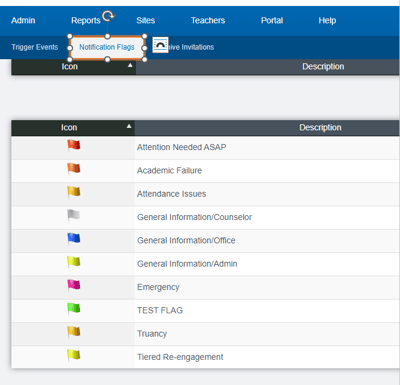Select the orange Academic Failure flag icon
This screenshot has height=385, width=400.
point(74,169)
